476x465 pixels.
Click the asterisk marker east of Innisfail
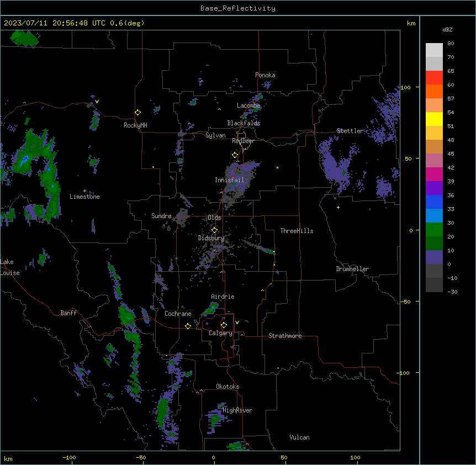[x=277, y=167]
